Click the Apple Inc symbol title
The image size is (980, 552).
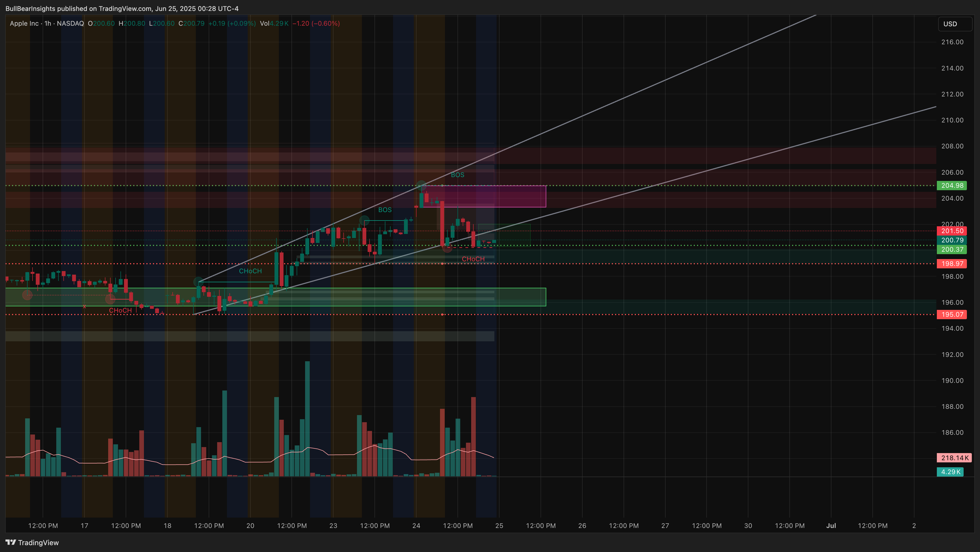click(x=24, y=23)
